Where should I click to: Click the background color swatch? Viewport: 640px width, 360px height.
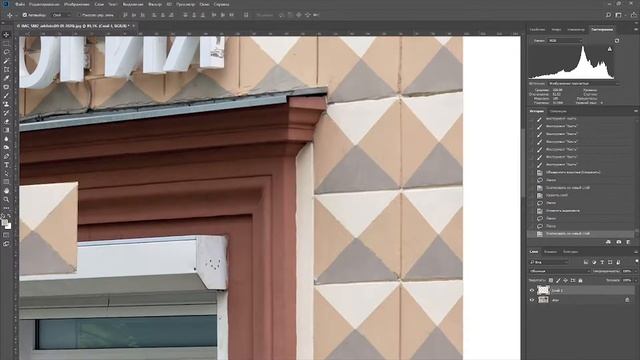click(x=9, y=227)
